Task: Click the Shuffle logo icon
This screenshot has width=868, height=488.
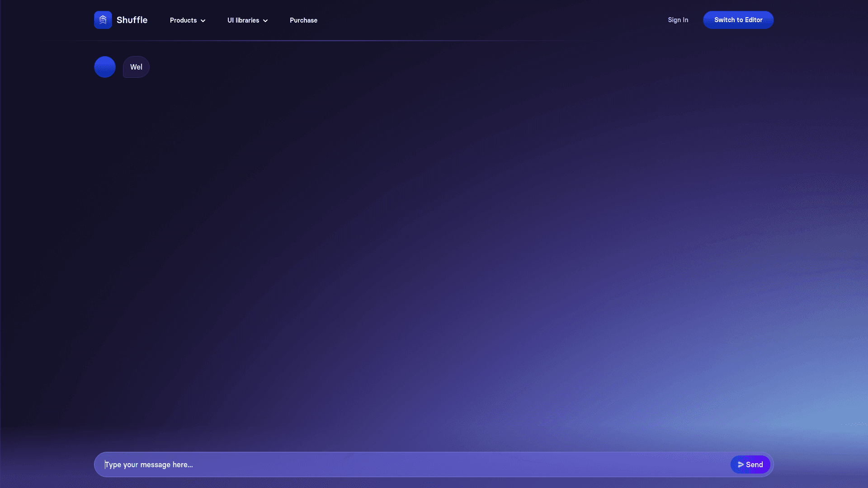Action: click(103, 20)
